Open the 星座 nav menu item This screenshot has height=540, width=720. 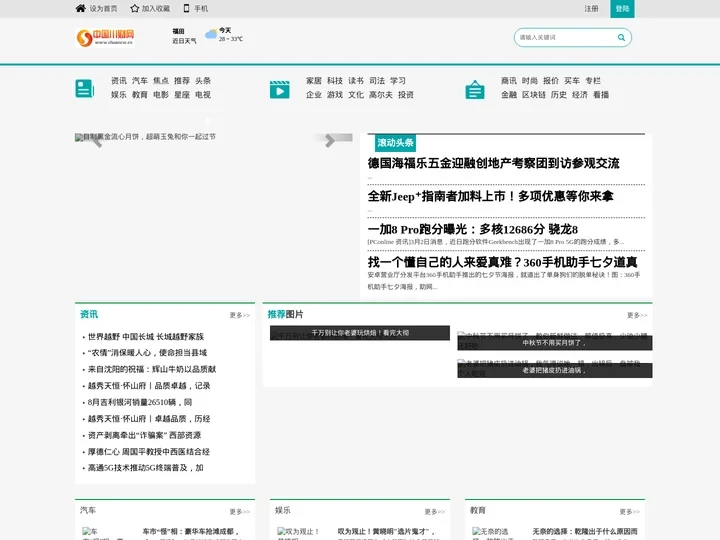click(x=182, y=95)
